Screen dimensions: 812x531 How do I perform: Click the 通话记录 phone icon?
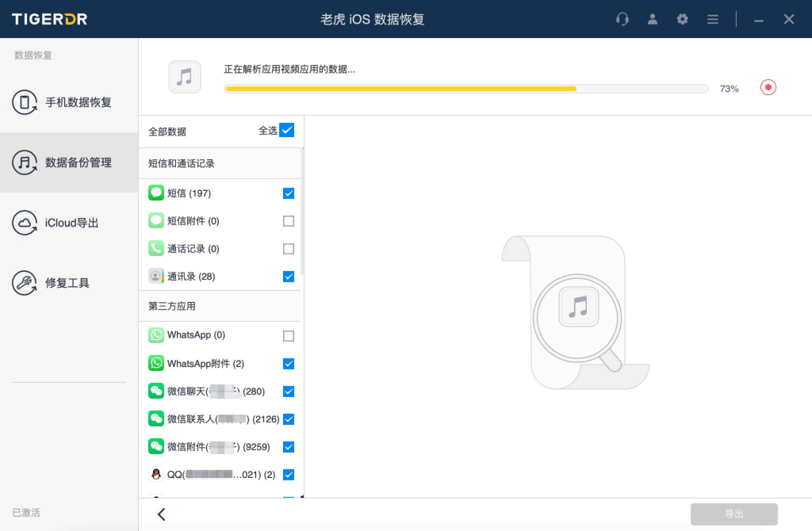[x=156, y=249]
